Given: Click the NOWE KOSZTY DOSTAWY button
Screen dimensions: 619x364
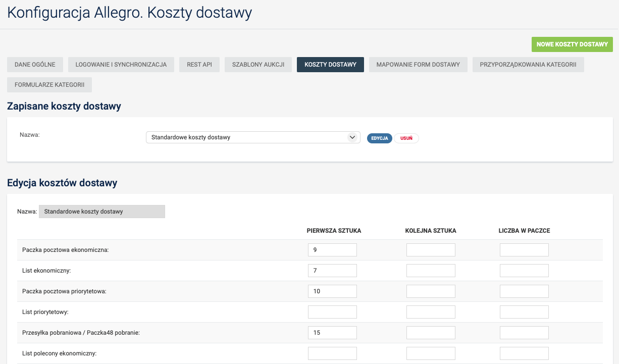Looking at the screenshot, I should (572, 44).
